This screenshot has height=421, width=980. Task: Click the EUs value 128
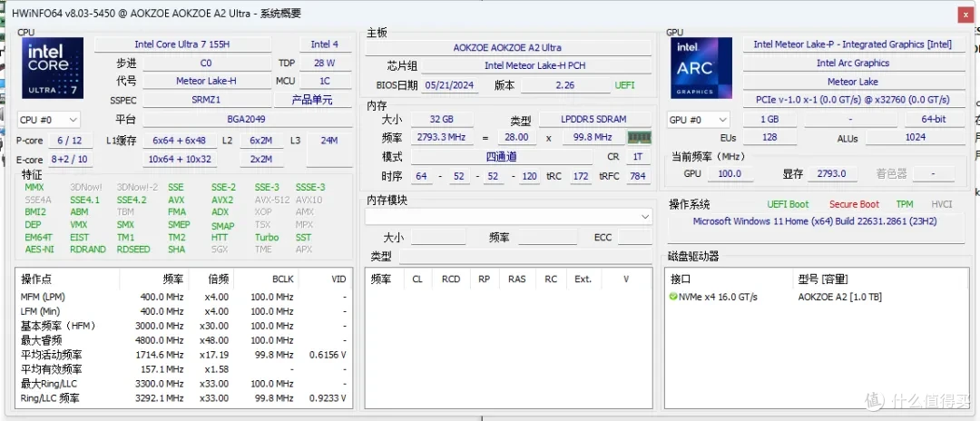pyautogui.click(x=769, y=138)
